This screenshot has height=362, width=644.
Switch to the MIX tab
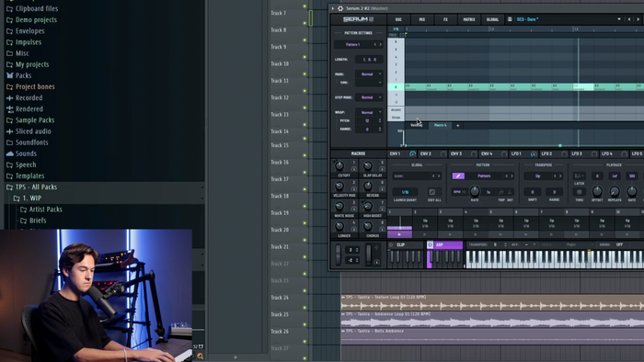pos(421,19)
